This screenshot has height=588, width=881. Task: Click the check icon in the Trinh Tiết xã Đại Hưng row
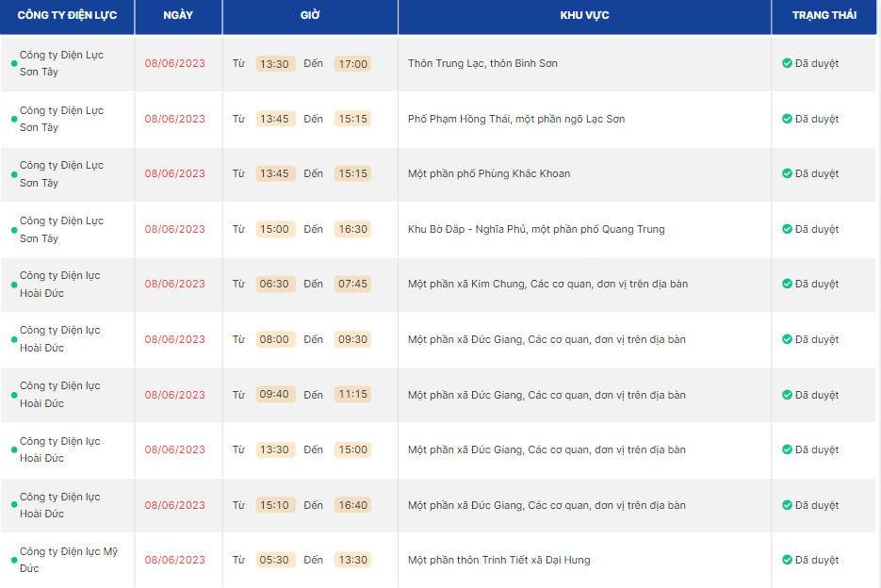787,560
